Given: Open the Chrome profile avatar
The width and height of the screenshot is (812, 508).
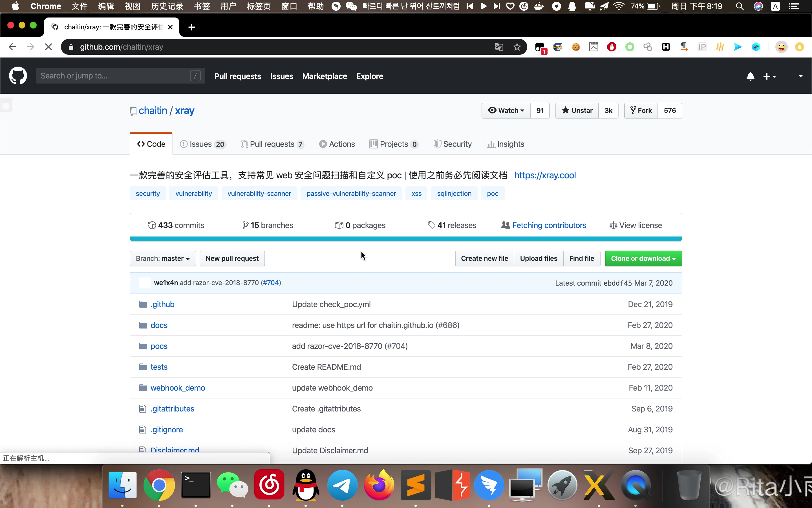Looking at the screenshot, I should 782,47.
